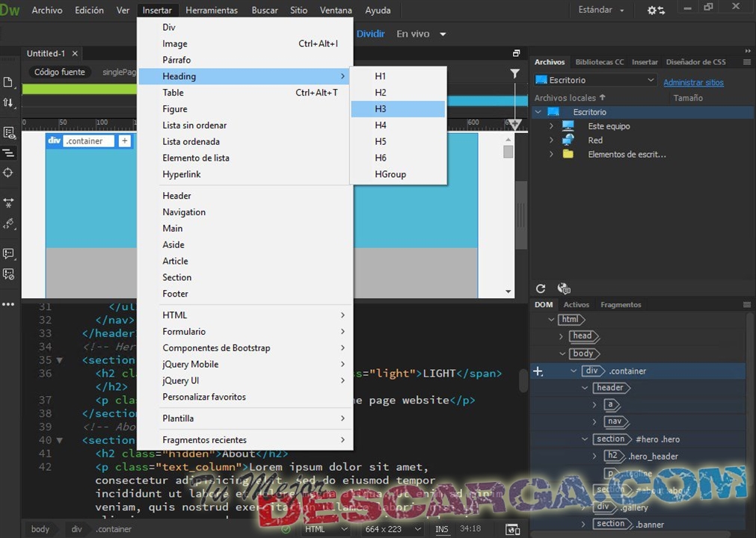Open the Estándar workspace dropdown
The height and width of the screenshot is (538, 756).
(x=601, y=10)
